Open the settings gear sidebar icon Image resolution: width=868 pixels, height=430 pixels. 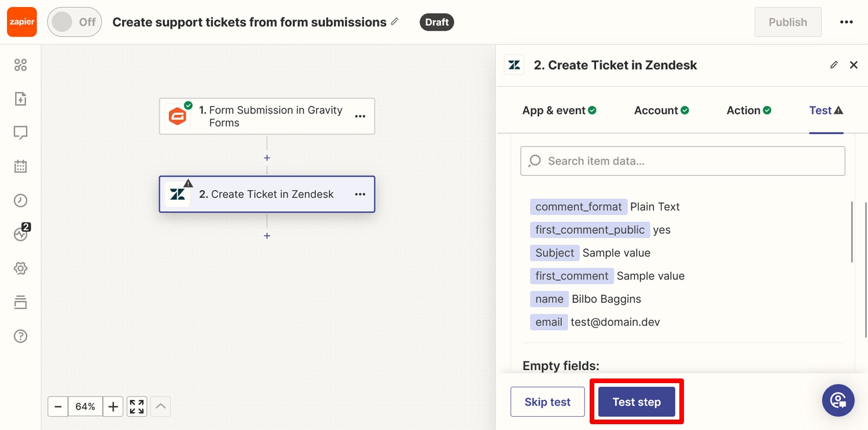(20, 269)
